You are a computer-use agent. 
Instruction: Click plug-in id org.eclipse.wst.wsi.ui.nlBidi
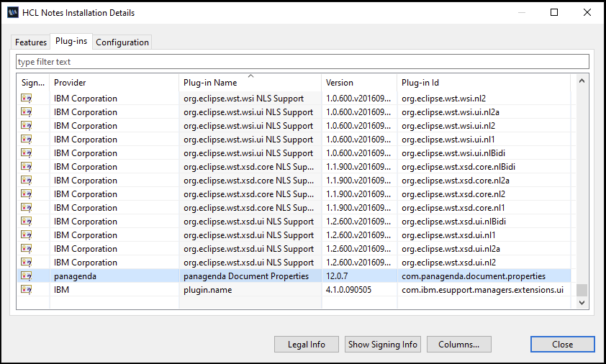[x=453, y=153]
